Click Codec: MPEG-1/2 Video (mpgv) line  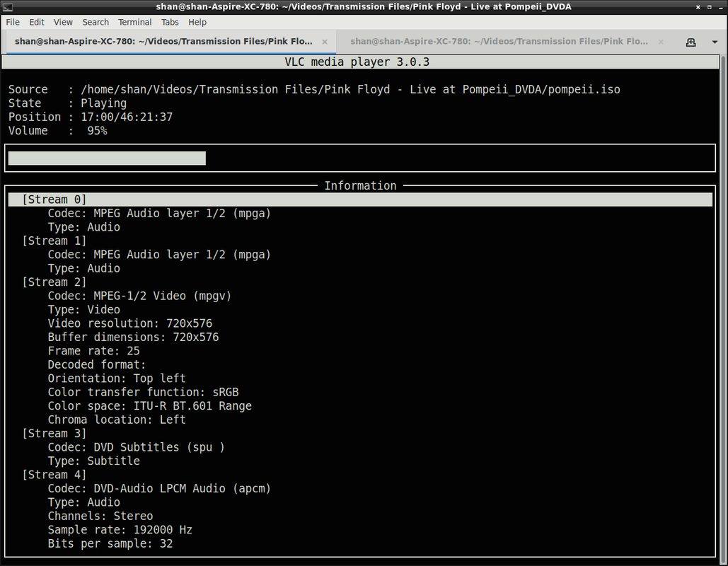tap(140, 296)
